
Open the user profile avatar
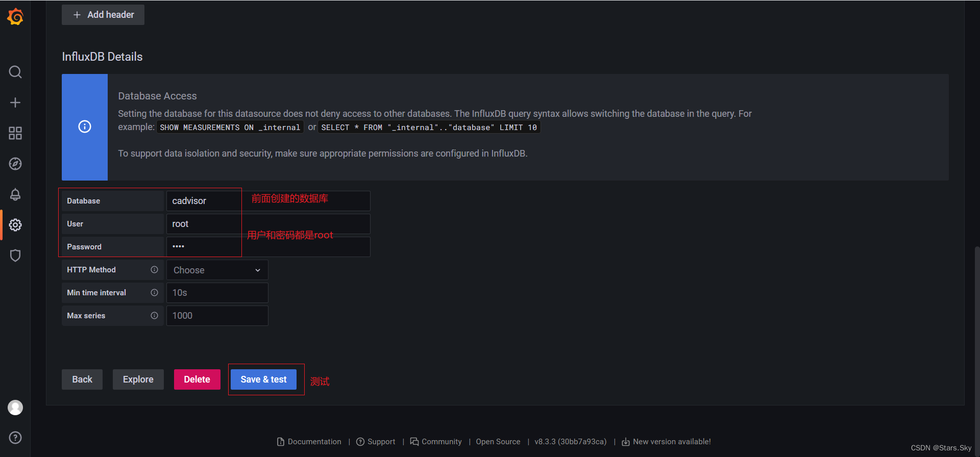(x=15, y=408)
